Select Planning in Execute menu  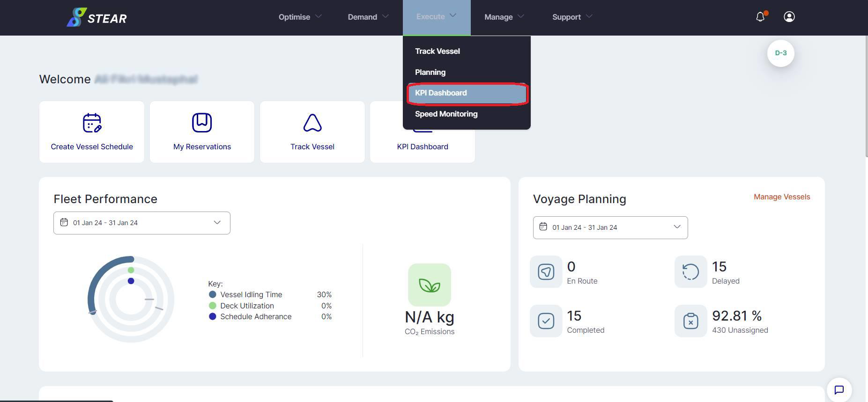point(467,72)
